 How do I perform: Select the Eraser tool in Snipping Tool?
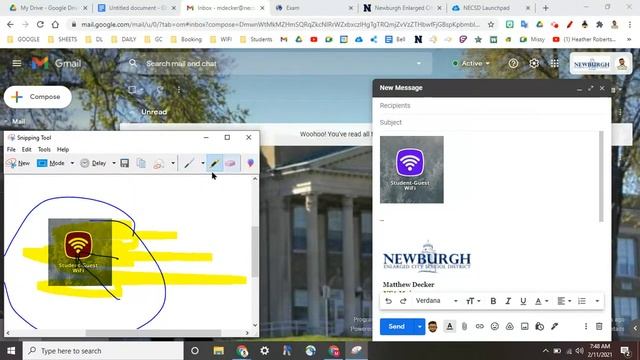tap(230, 163)
